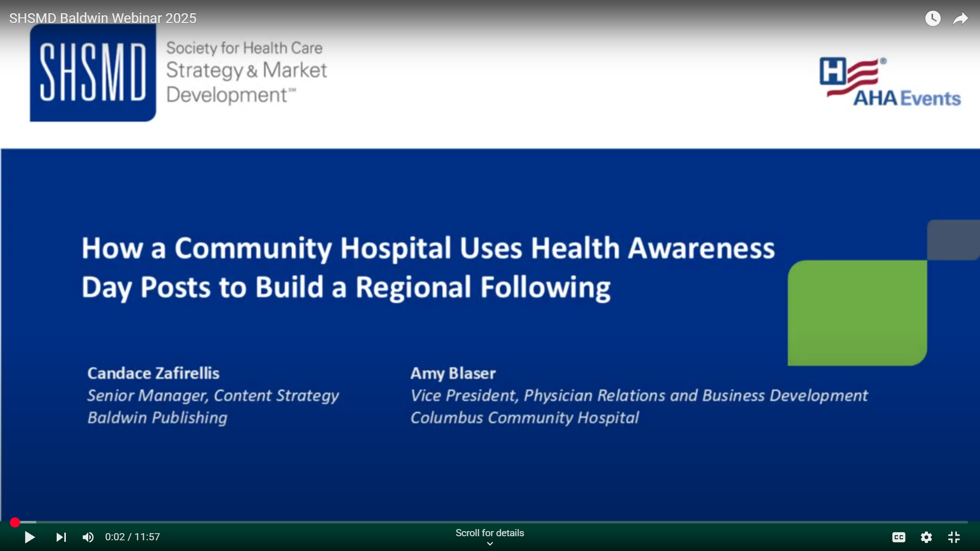The height and width of the screenshot is (551, 980).
Task: Play the webinar video
Action: 30,537
